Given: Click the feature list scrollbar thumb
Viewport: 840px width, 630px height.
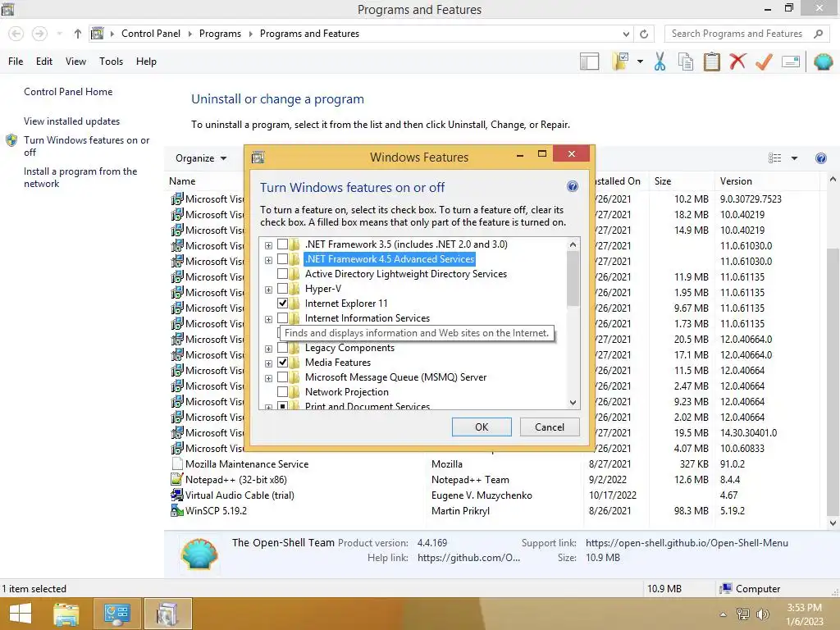Looking at the screenshot, I should tap(573, 279).
